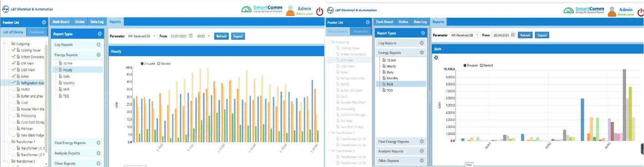Open the Parameter dropdown in right window
Screen dimensions: 644x167
(x=464, y=35)
